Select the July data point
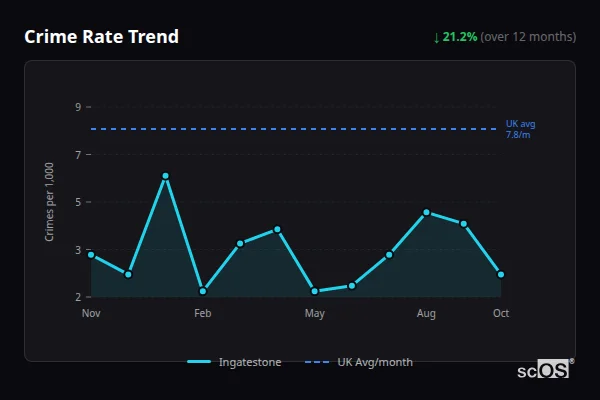This screenshot has height=400, width=600. tap(389, 255)
